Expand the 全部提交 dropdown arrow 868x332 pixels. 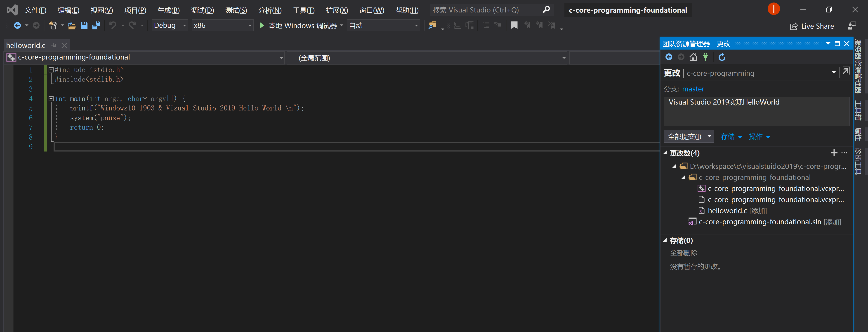click(x=710, y=136)
